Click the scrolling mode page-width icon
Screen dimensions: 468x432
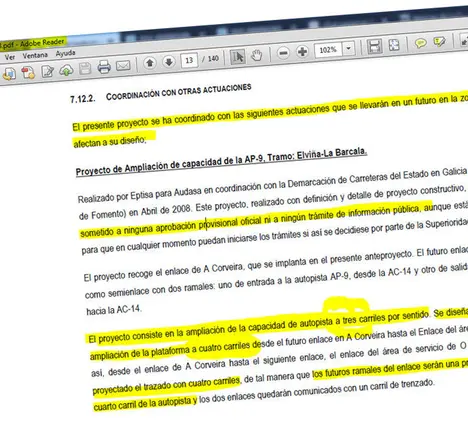[x=375, y=46]
